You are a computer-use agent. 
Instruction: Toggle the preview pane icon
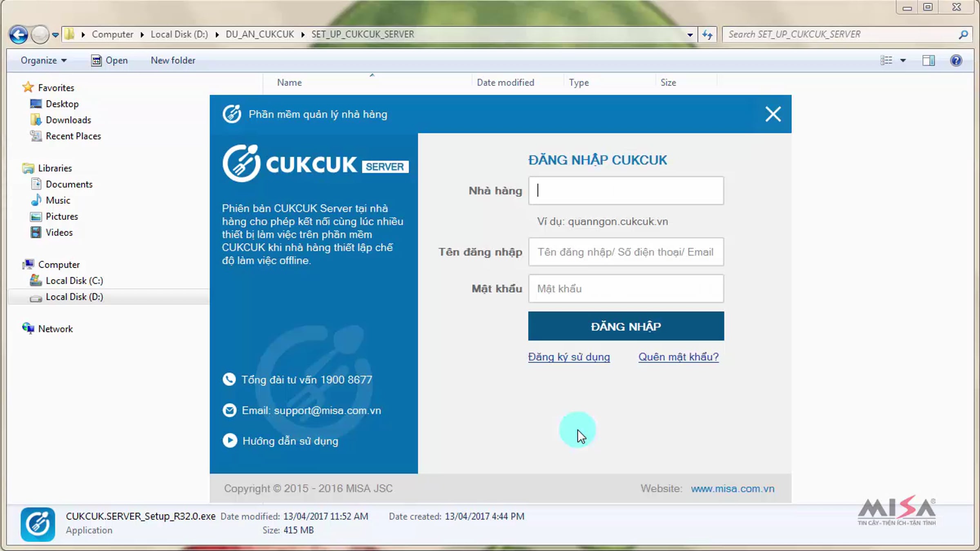(x=928, y=60)
